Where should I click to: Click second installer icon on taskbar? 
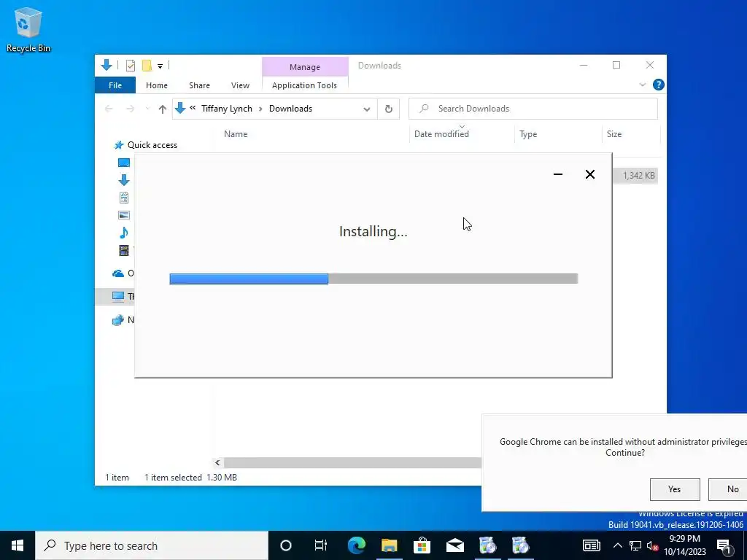click(x=521, y=545)
